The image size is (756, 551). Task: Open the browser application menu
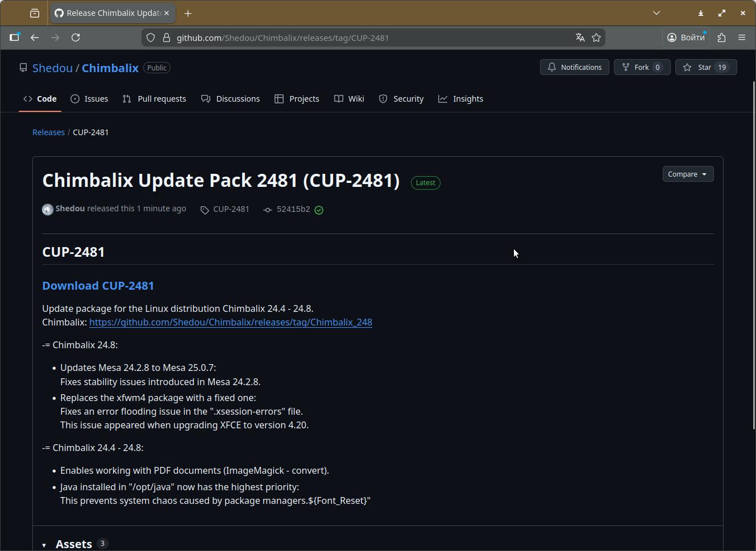[742, 37]
